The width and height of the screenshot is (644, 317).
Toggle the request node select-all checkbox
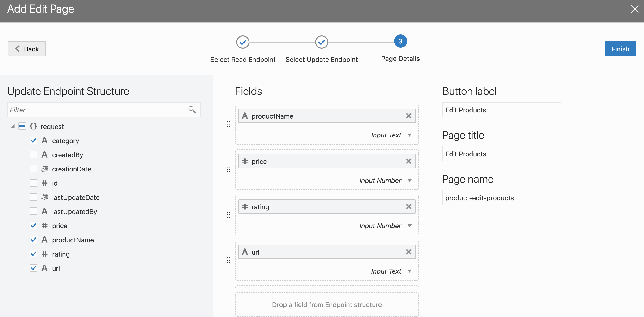pyautogui.click(x=22, y=126)
